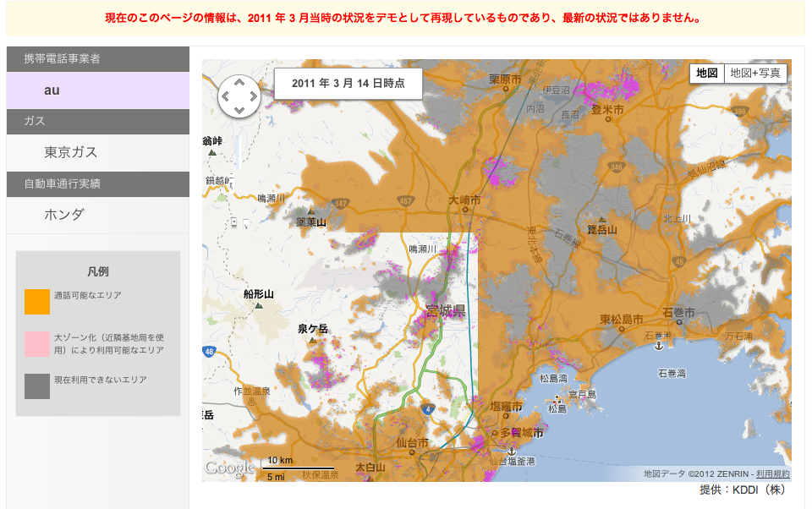Click the 凡例 legend heading
Viewport: 812px width, 509px height.
[98, 271]
